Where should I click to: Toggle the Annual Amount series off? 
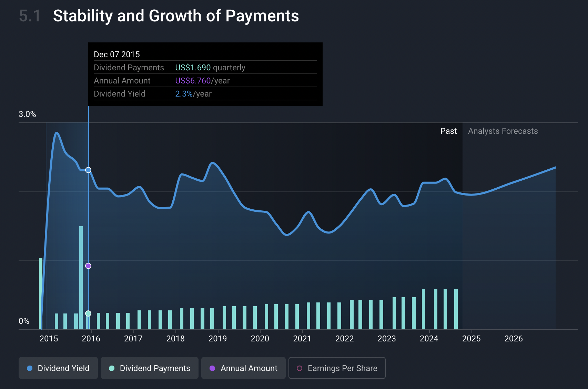pyautogui.click(x=243, y=368)
